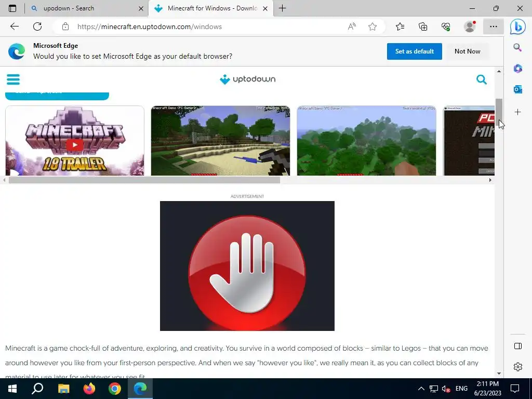
Task: Click ENG language indicator
Action: (x=461, y=389)
